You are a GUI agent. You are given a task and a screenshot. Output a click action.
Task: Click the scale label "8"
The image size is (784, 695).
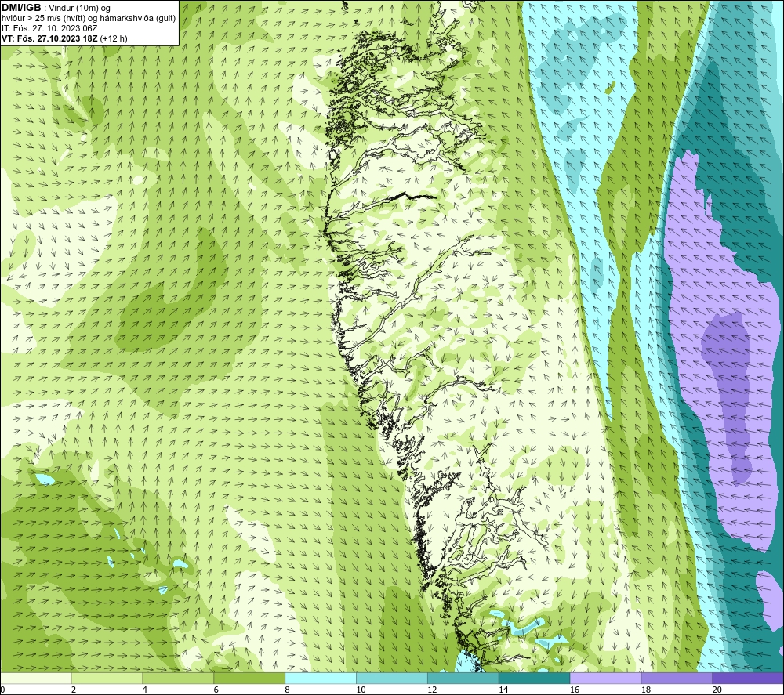pyautogui.click(x=288, y=690)
